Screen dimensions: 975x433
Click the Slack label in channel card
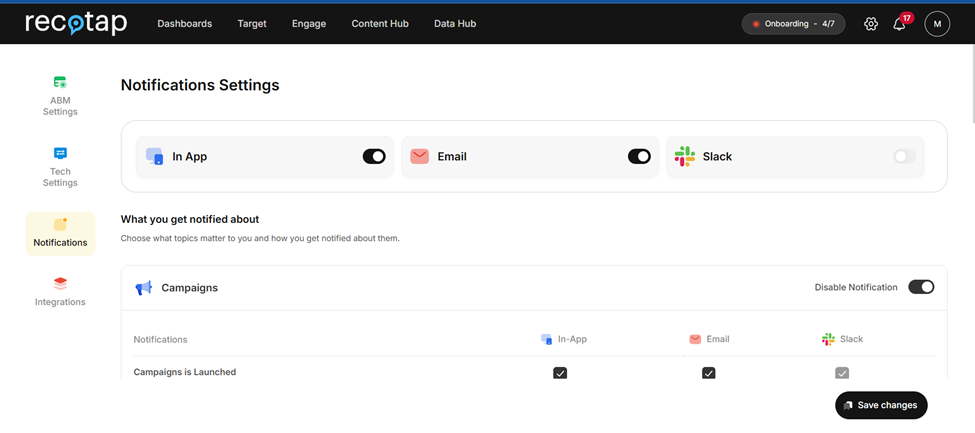[717, 157]
